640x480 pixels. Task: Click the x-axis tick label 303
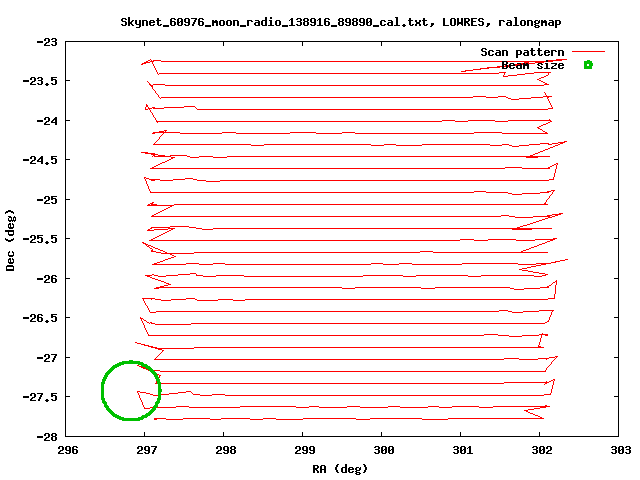620,449
